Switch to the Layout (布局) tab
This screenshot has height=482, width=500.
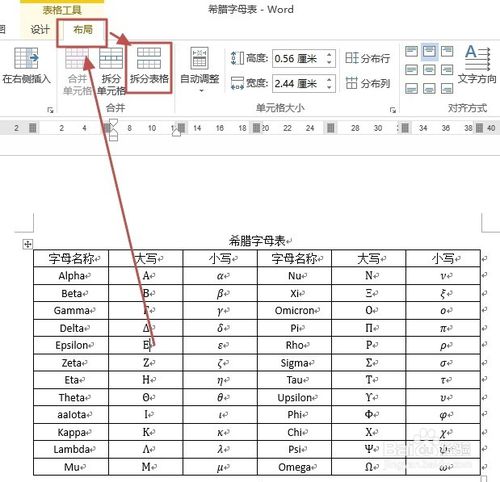pyautogui.click(x=83, y=30)
